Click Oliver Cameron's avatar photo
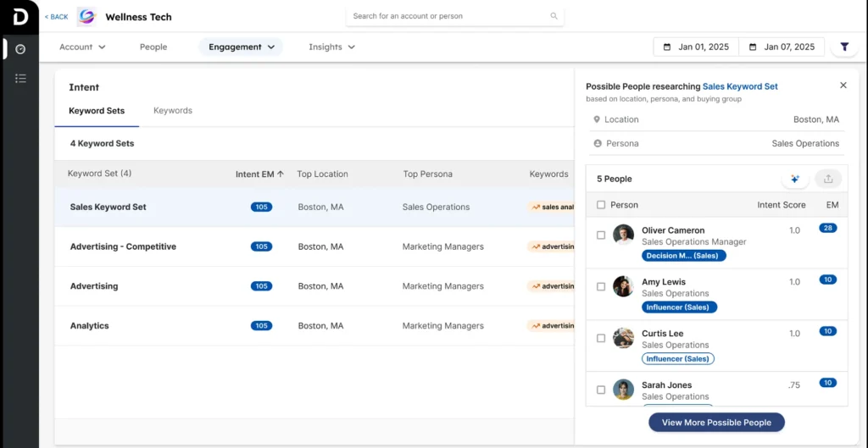 (623, 235)
